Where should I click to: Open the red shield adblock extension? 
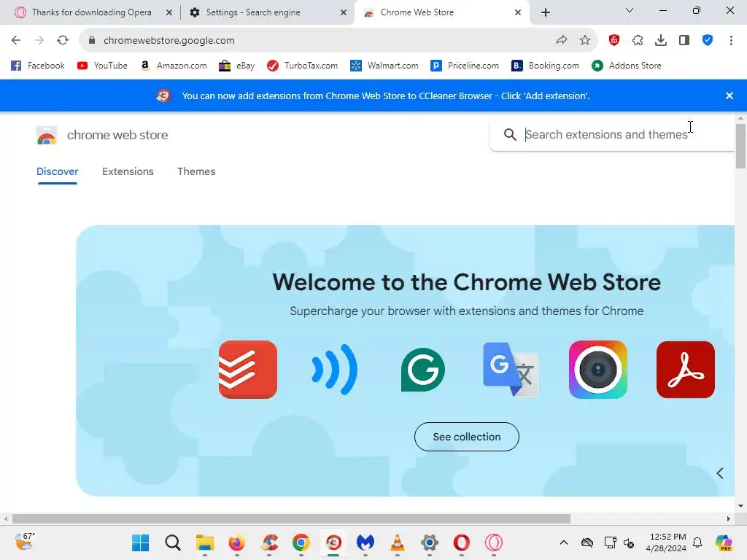(614, 41)
